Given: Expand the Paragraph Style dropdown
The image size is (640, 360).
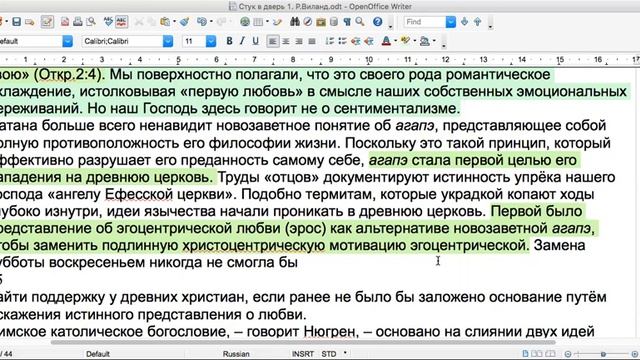Looking at the screenshot, I should click(x=68, y=41).
